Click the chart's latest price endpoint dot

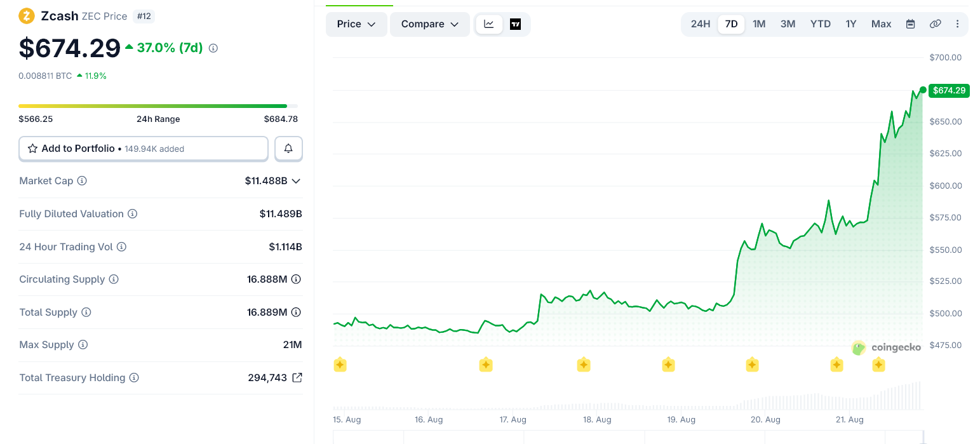[x=923, y=90]
